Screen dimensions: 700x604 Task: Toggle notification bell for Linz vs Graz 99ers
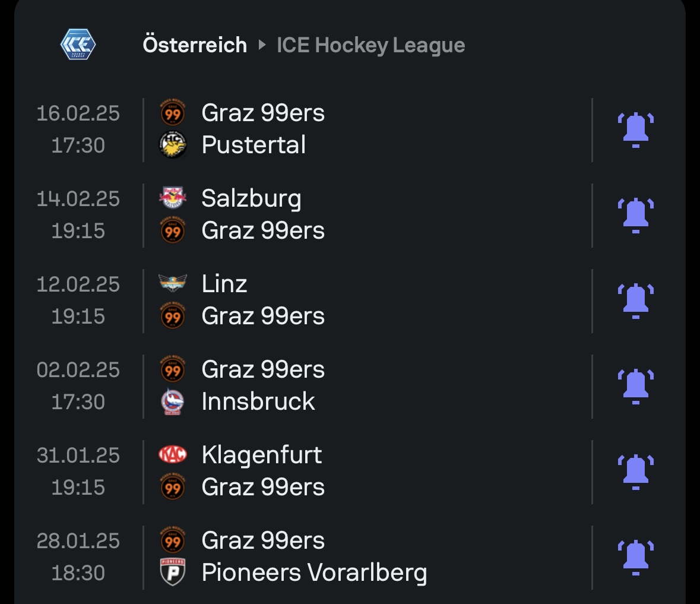coord(635,301)
